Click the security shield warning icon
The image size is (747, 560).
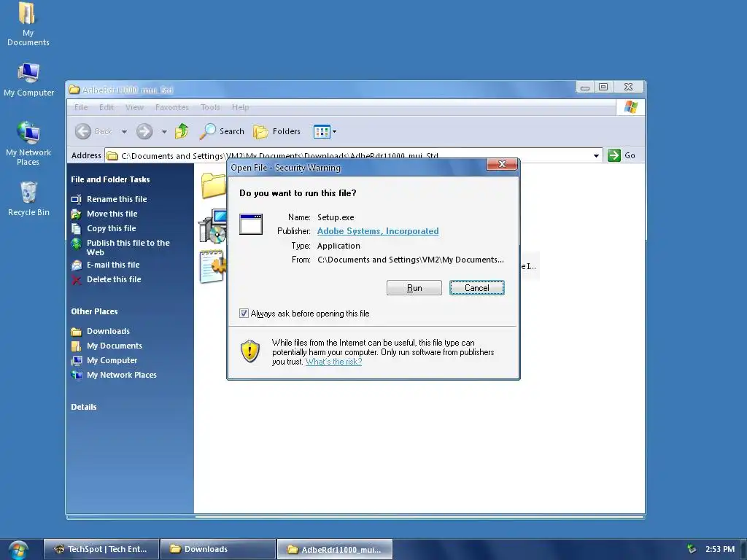(250, 351)
